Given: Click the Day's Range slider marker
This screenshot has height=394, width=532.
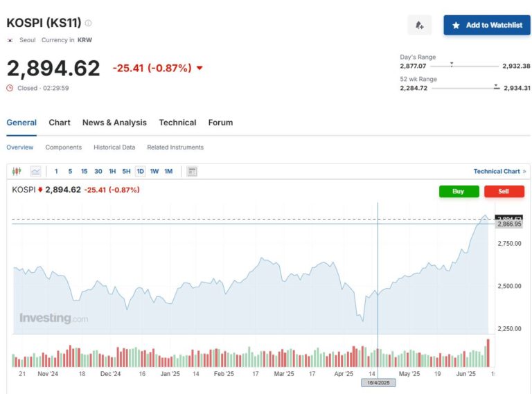Looking at the screenshot, I should (x=452, y=64).
